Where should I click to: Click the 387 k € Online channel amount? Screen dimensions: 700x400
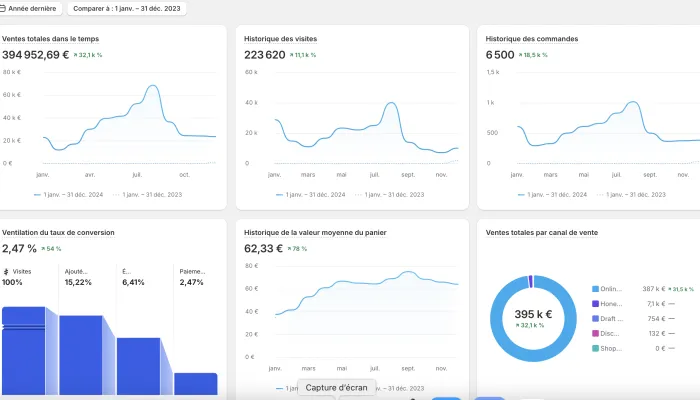(x=654, y=289)
